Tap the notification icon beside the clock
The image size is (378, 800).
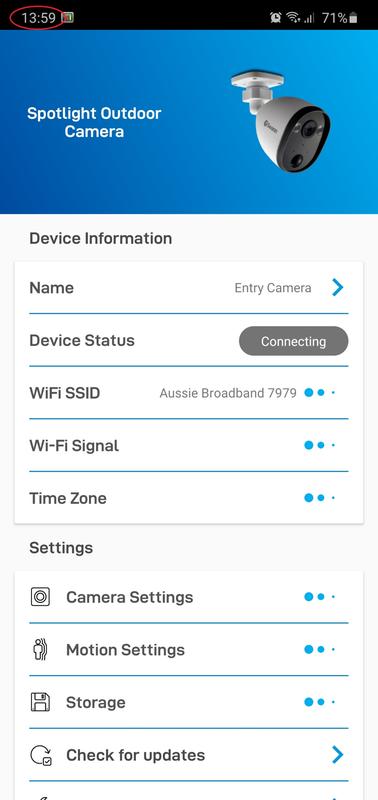coord(67,17)
